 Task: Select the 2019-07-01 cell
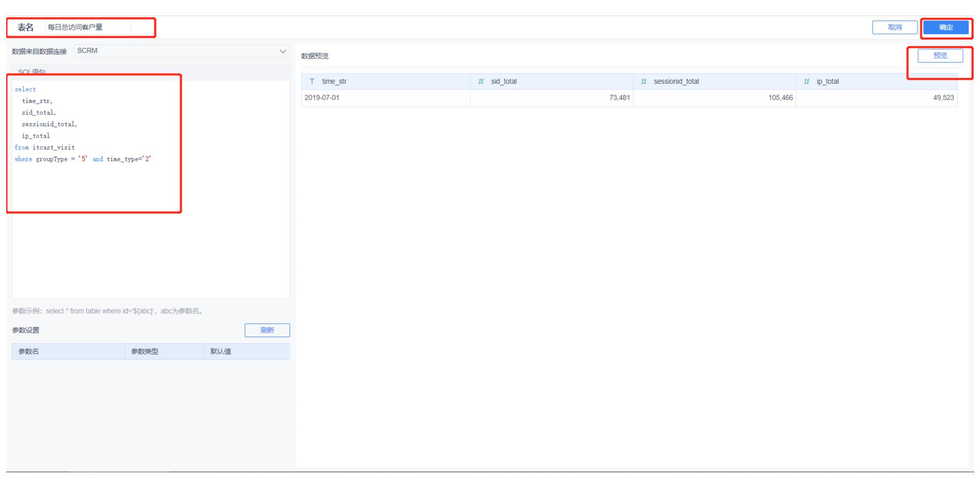tap(386, 98)
